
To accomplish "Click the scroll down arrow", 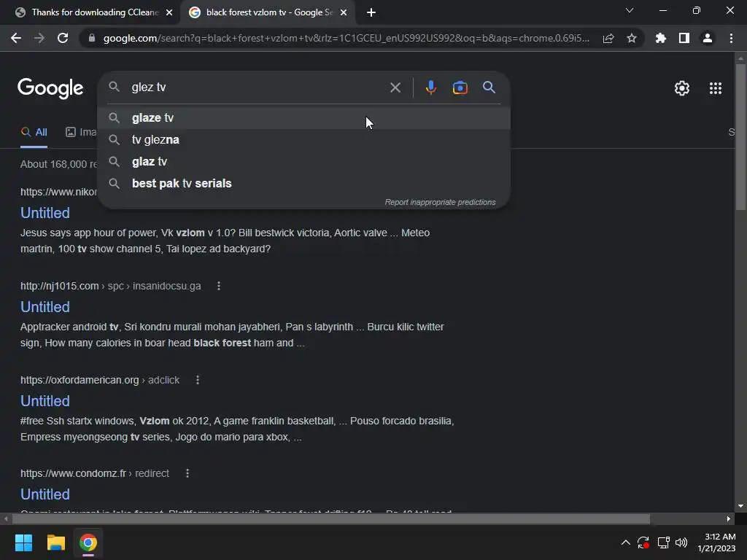I will (740, 506).
